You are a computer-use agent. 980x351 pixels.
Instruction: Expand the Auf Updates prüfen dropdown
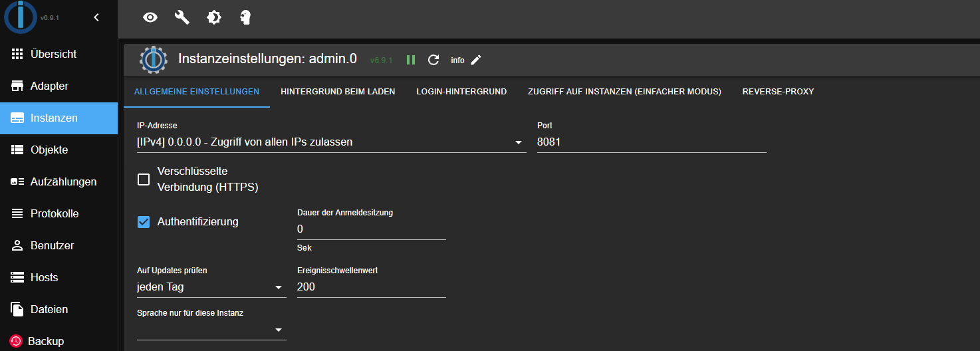click(x=211, y=287)
